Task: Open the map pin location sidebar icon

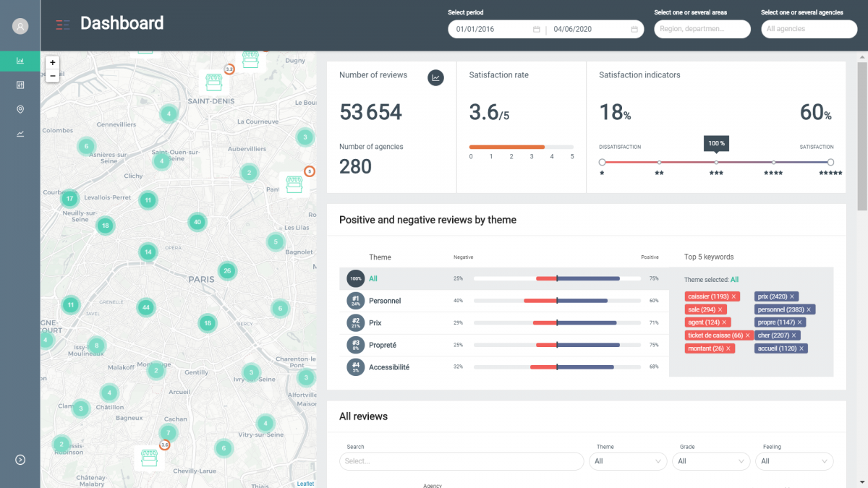Action: tap(20, 109)
